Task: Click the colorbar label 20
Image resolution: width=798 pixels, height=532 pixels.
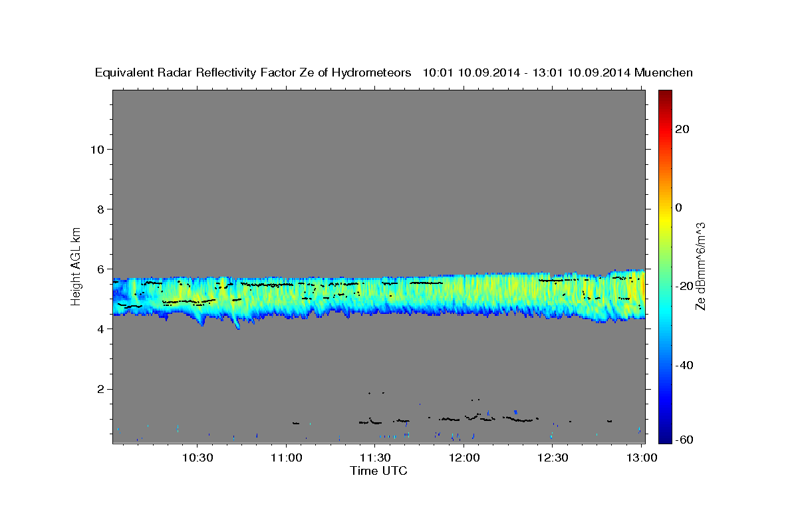Action: (x=682, y=129)
